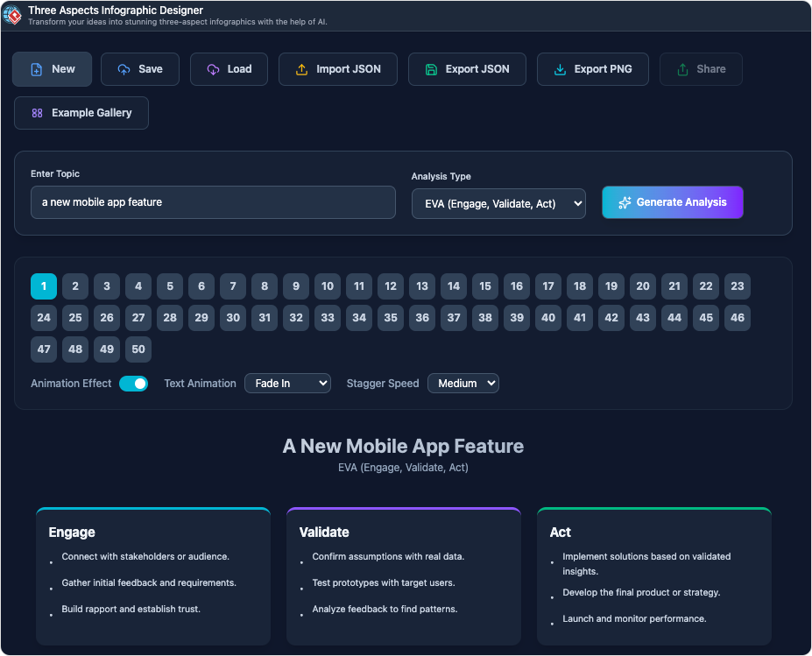Select style number 12
This screenshot has width=812, height=656.
(x=391, y=286)
